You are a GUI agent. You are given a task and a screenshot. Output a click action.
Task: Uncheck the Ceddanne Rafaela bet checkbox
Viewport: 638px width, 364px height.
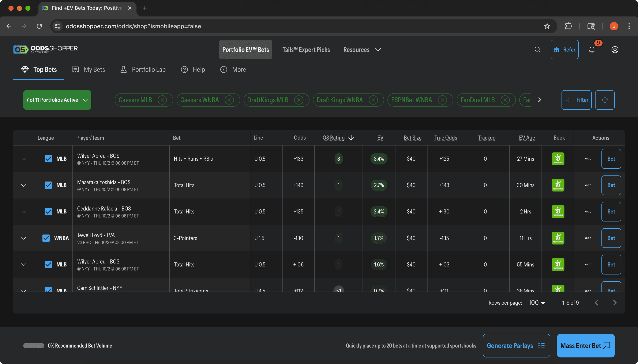click(x=48, y=212)
